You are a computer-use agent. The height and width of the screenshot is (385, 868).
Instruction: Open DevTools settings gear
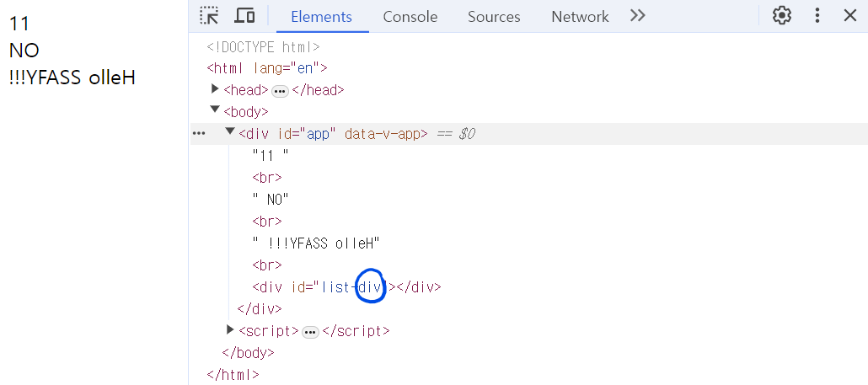pos(782,15)
